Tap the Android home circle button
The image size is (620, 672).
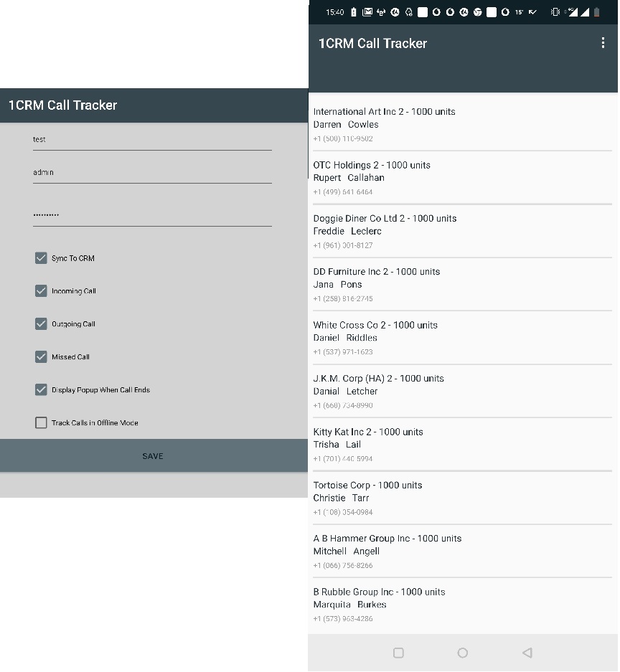[463, 653]
